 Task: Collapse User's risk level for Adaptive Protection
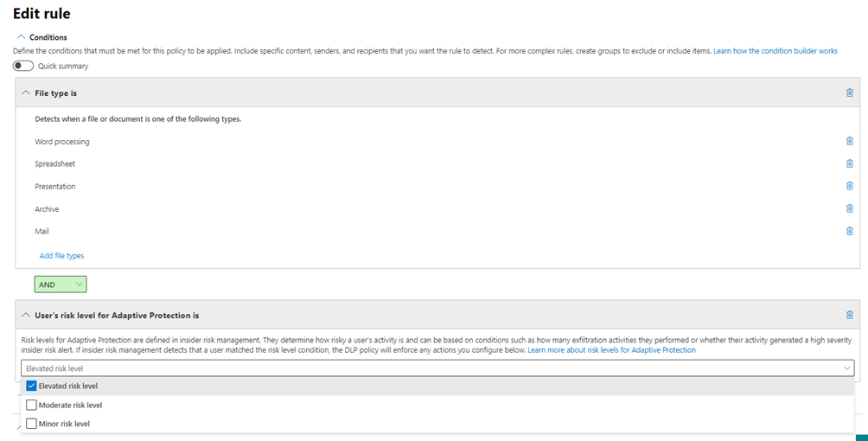coord(25,316)
